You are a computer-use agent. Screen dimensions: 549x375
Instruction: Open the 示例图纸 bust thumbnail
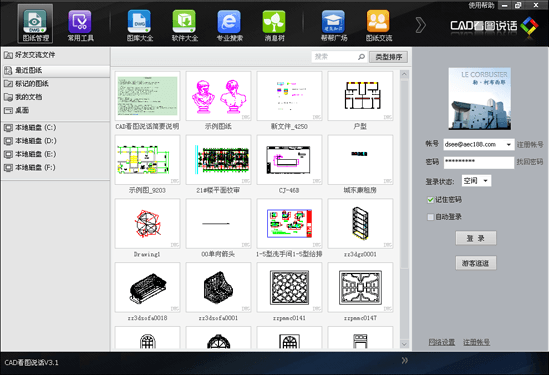click(218, 96)
